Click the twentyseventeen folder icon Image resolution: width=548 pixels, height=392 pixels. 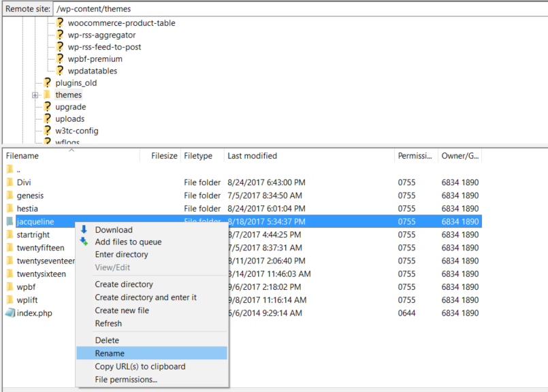tap(10, 261)
